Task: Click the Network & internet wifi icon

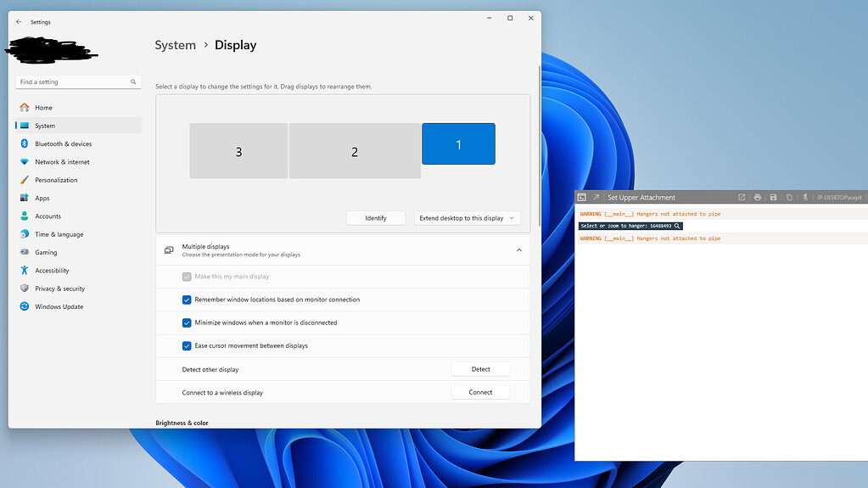Action: tap(25, 162)
